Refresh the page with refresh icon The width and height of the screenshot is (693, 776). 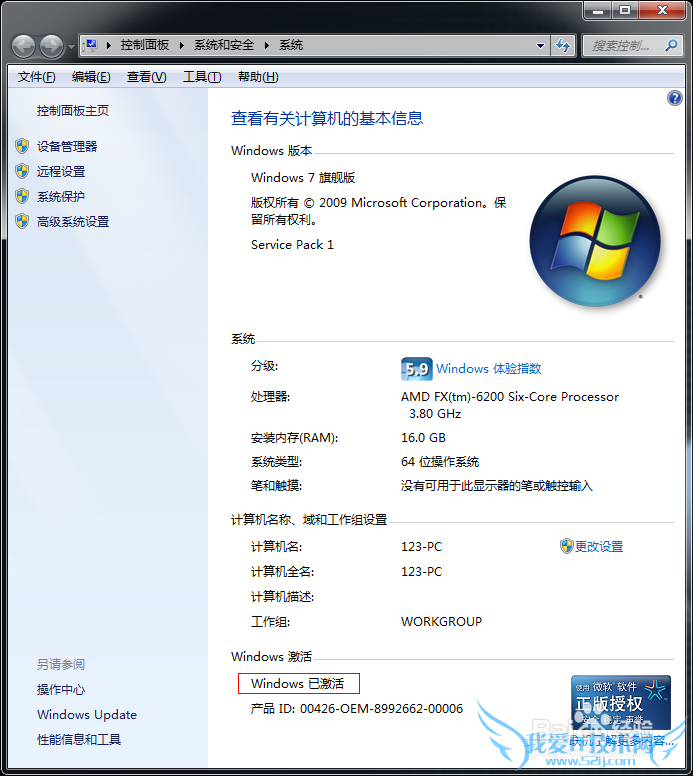coord(563,46)
